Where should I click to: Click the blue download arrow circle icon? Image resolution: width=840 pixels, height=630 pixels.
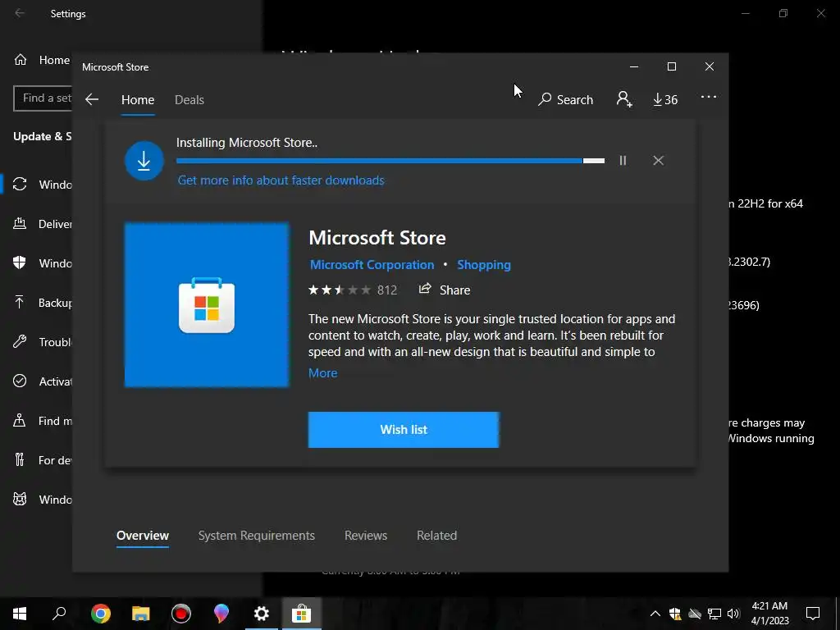[144, 161]
